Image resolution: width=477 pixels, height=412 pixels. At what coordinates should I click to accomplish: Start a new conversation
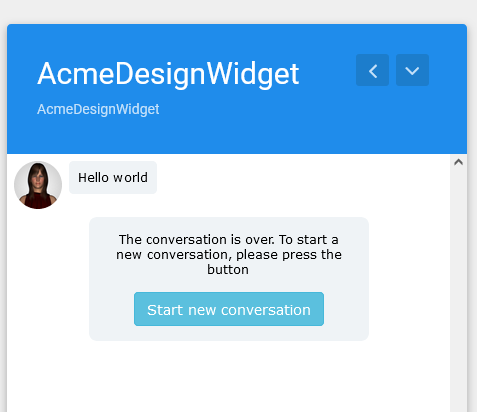[229, 309]
